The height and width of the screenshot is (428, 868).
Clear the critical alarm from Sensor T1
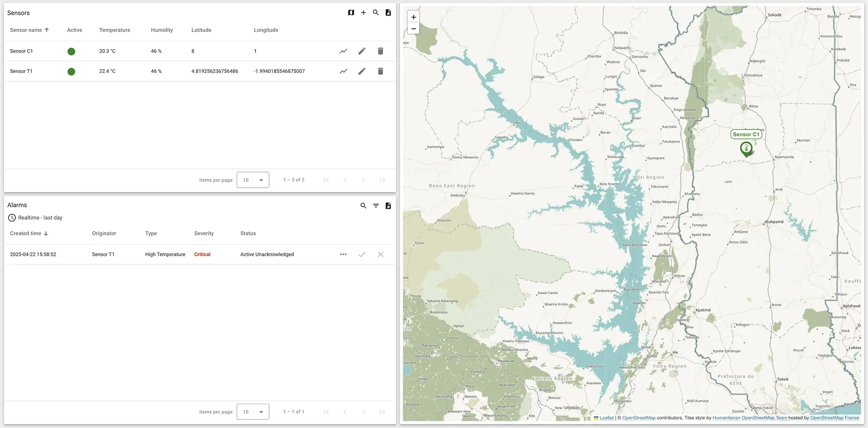click(380, 254)
